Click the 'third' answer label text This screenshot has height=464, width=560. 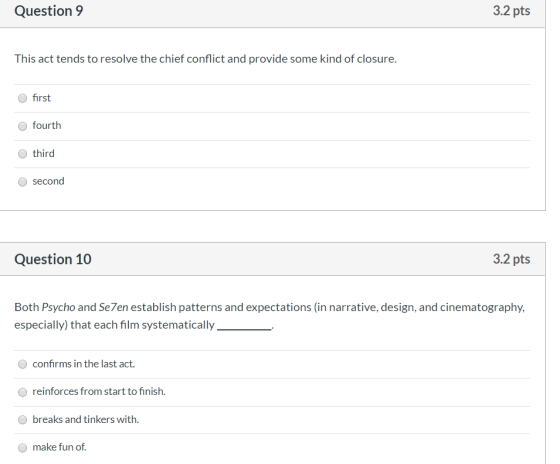pos(44,153)
